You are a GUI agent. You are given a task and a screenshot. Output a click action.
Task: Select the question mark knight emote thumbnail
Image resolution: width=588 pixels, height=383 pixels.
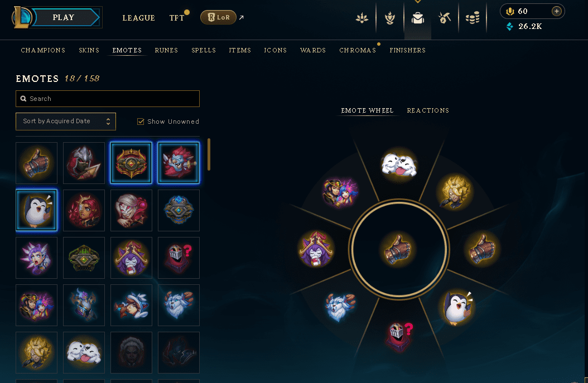click(179, 258)
